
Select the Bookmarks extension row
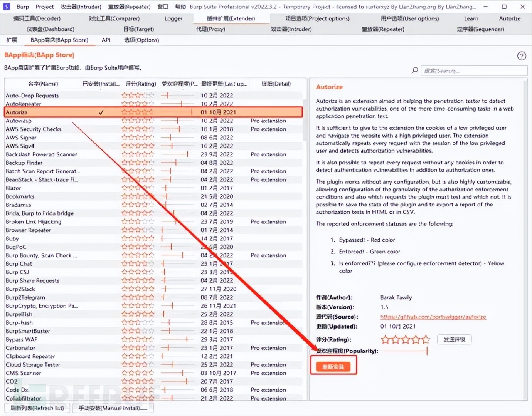(153, 196)
